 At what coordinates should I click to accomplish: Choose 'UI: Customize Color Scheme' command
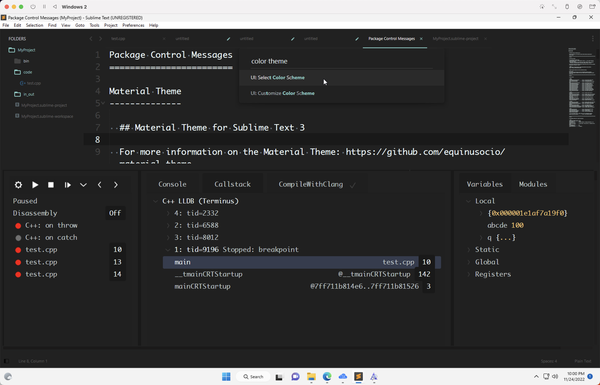pos(341,93)
